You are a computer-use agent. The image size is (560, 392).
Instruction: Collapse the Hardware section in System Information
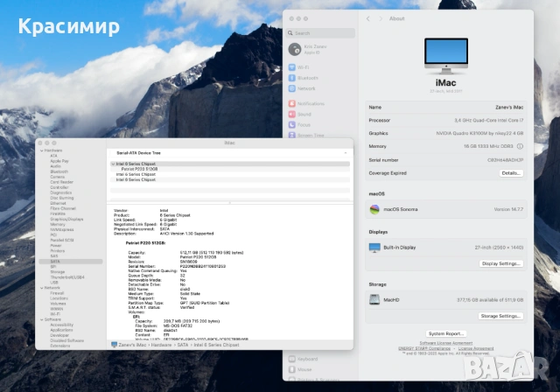coord(42,150)
